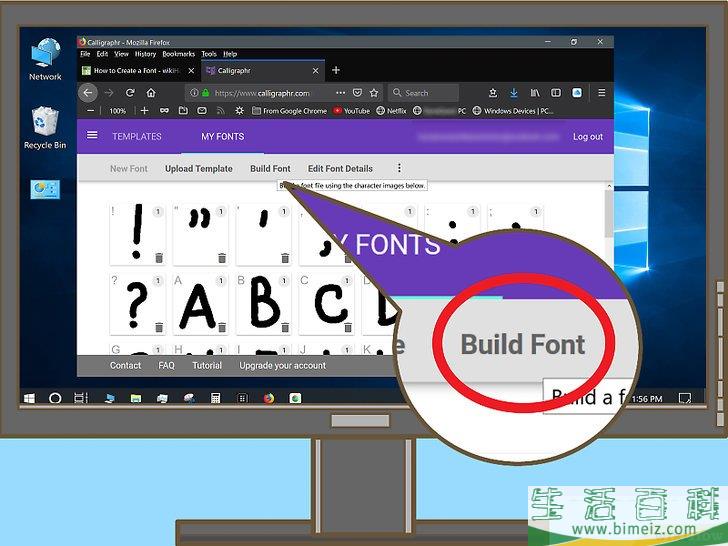Delete the exclamation mark character image
Screen dimensions: 728x546
coord(159,258)
